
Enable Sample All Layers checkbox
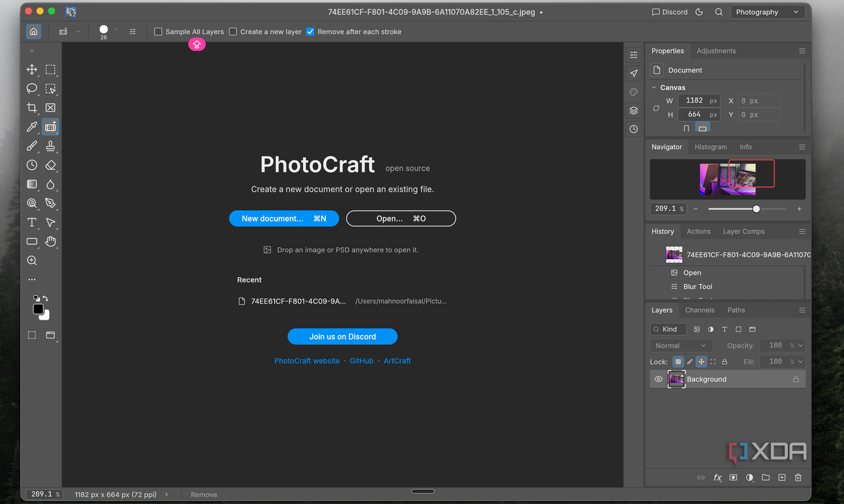tap(158, 32)
